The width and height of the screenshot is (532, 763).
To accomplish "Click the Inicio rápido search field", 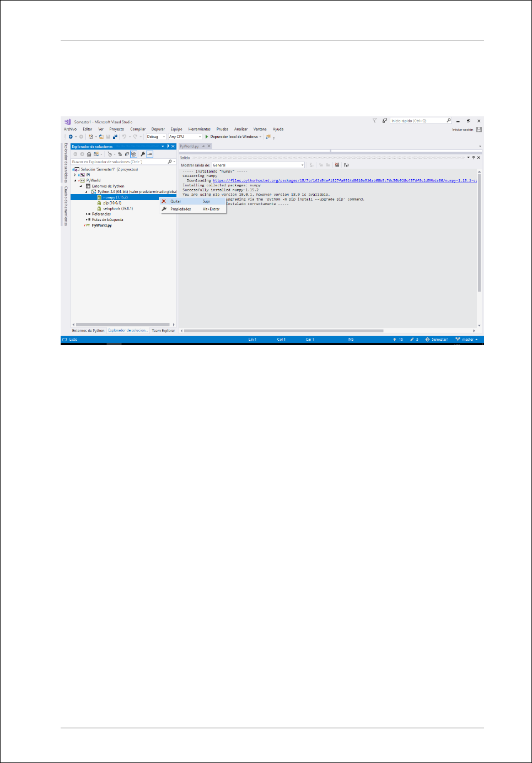I will click(421, 121).
